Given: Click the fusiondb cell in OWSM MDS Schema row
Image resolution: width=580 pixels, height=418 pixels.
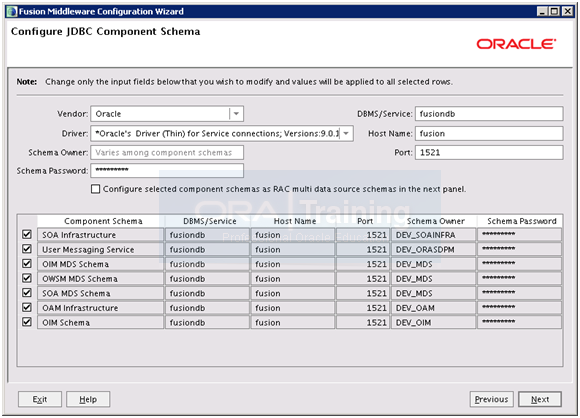Looking at the screenshot, I should (x=208, y=279).
